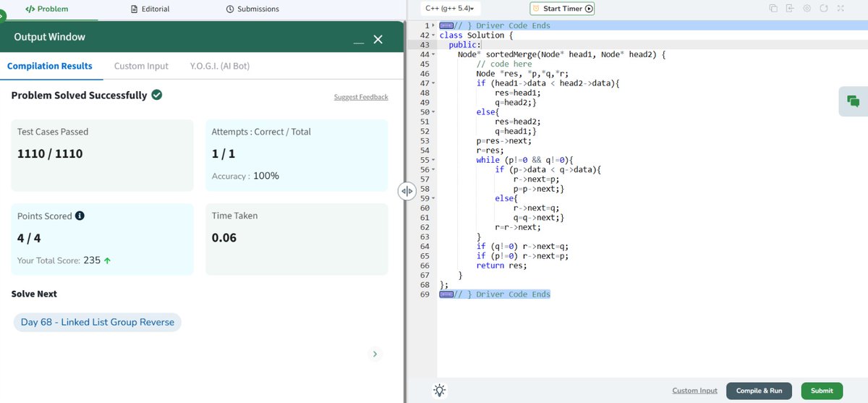The width and height of the screenshot is (868, 403).
Task: Start the timer
Action: tap(562, 9)
